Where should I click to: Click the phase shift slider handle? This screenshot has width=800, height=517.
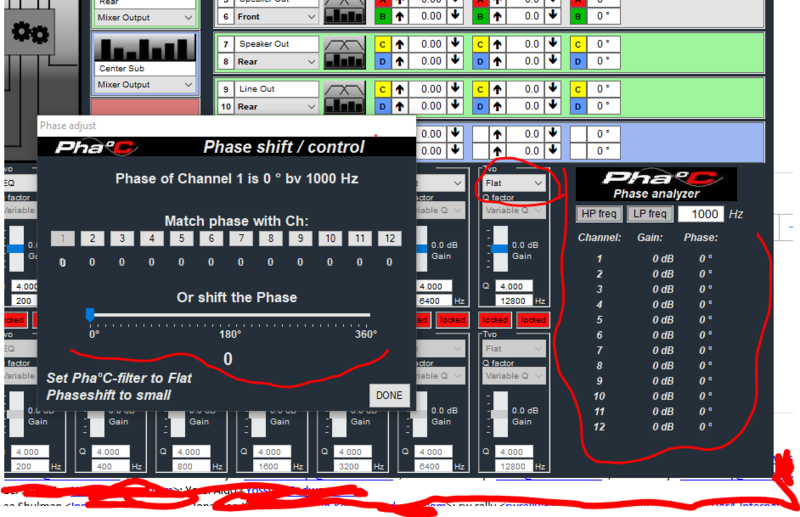click(x=90, y=314)
